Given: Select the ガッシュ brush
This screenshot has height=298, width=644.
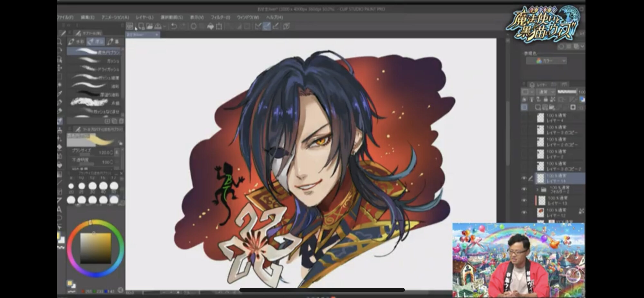Looking at the screenshot, I should (94, 60).
